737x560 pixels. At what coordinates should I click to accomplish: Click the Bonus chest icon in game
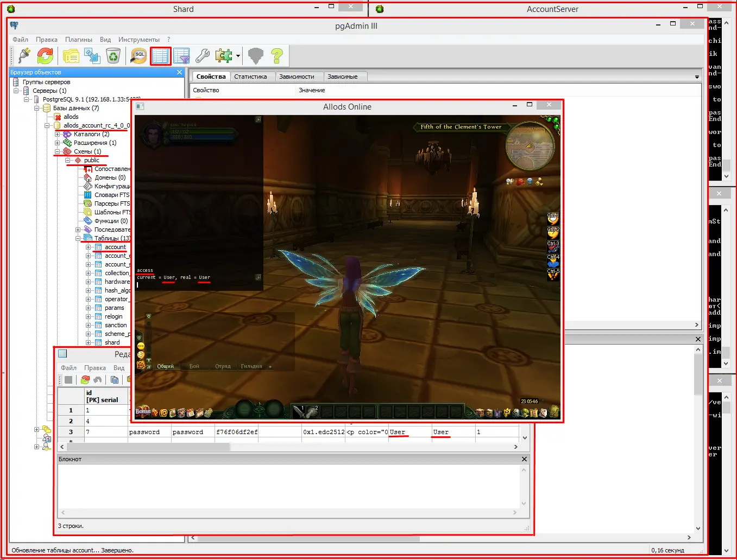pos(143,411)
